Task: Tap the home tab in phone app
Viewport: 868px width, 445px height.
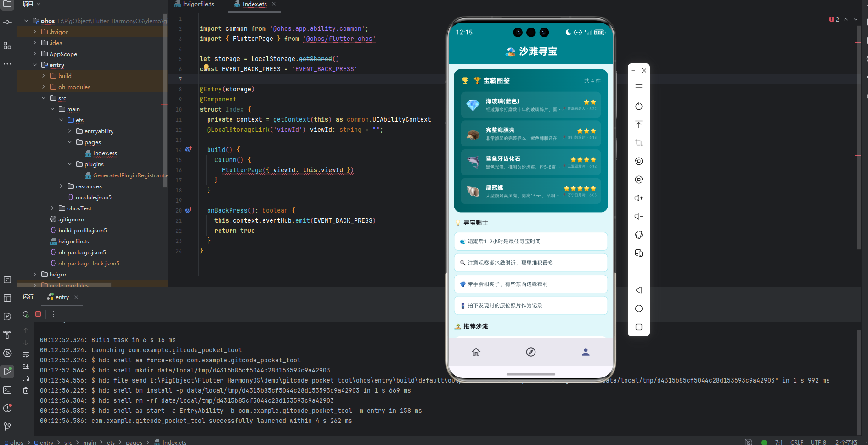Action: (476, 352)
